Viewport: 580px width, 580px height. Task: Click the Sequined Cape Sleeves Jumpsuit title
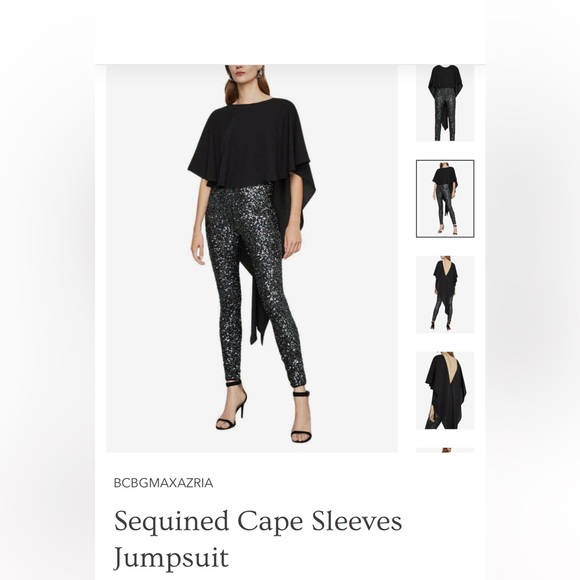258,539
